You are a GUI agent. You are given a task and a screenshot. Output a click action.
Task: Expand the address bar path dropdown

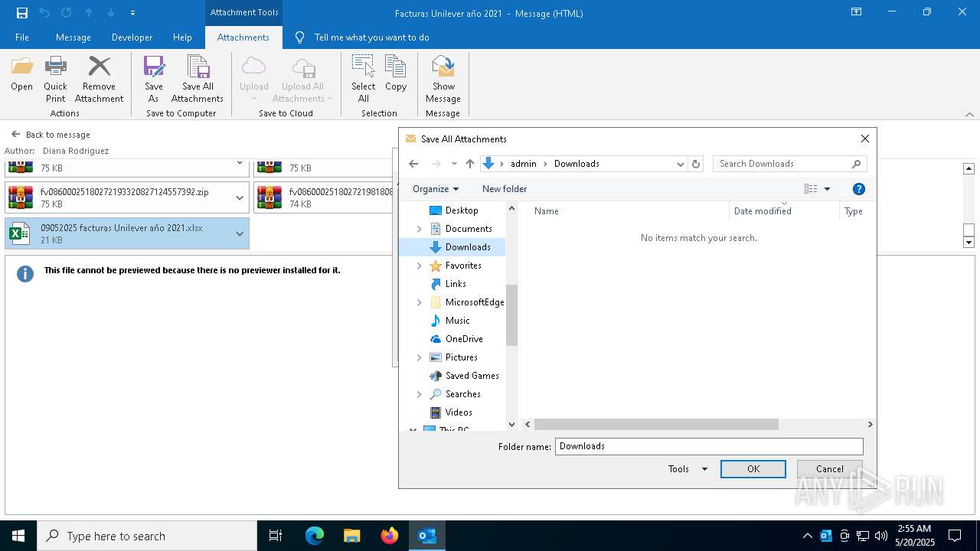pyautogui.click(x=680, y=164)
